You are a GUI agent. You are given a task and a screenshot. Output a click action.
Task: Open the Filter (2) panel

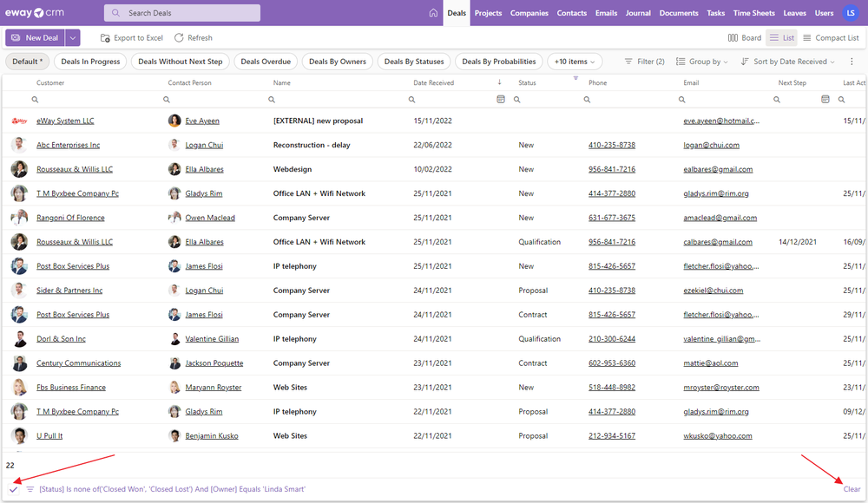point(644,62)
